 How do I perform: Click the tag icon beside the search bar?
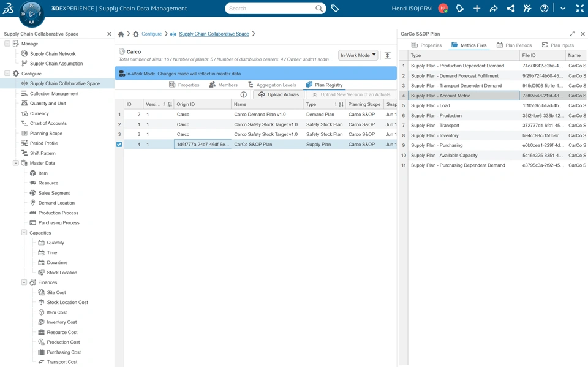335,8
